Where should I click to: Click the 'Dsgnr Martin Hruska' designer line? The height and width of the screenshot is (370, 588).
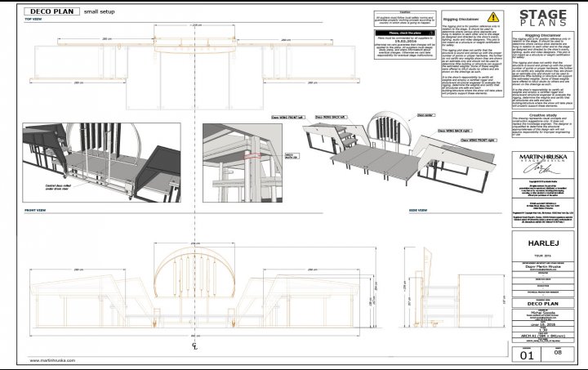[x=542, y=266]
